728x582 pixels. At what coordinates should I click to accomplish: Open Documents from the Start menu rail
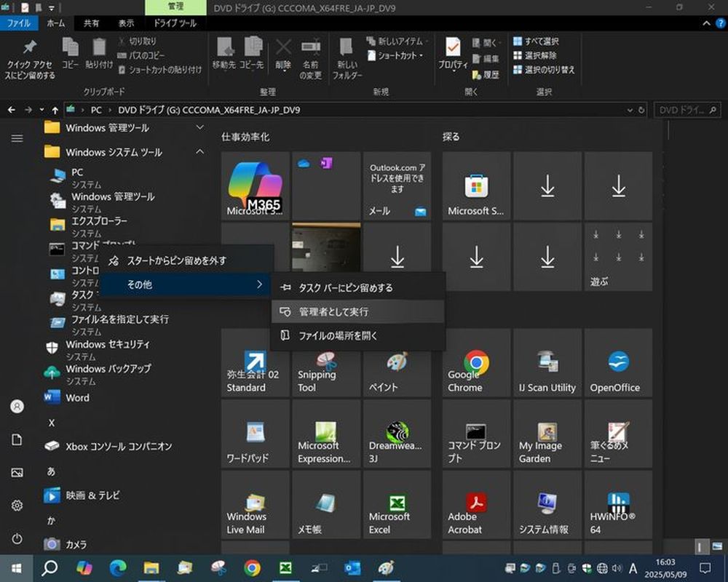(x=17, y=439)
